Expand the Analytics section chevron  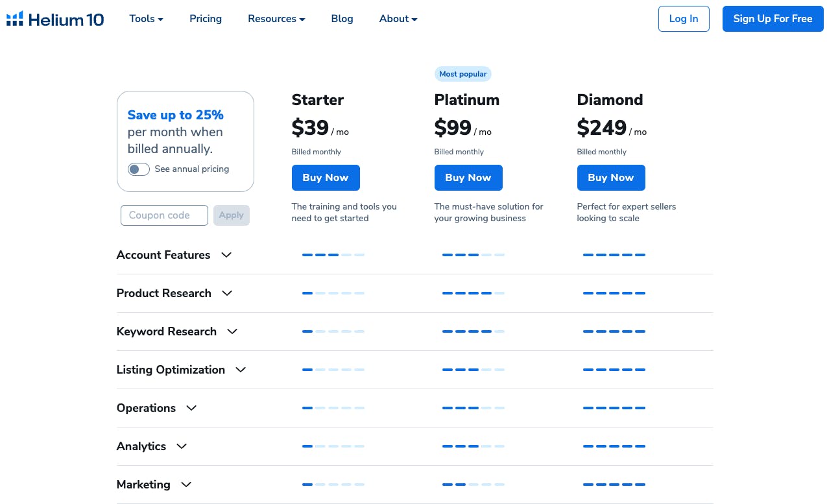tap(182, 446)
